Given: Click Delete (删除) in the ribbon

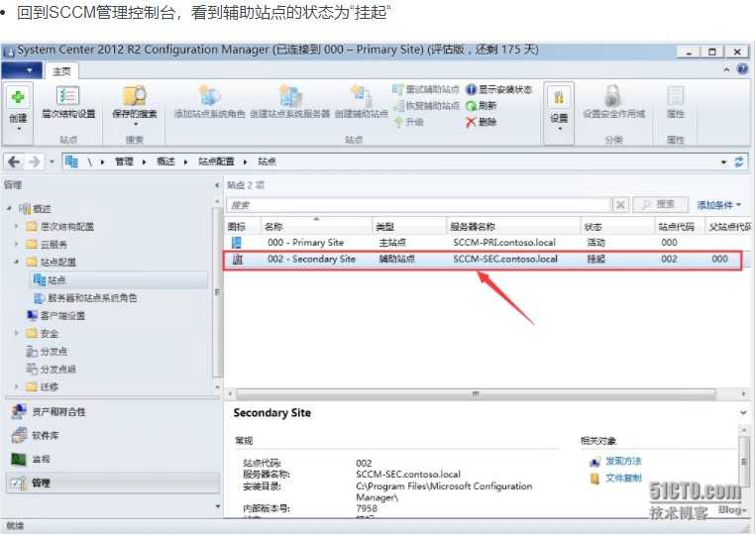Looking at the screenshot, I should pyautogui.click(x=481, y=122).
